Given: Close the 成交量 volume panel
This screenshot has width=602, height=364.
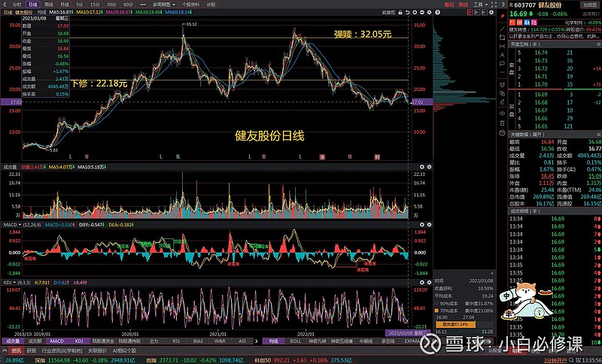Looking at the screenshot, I should (422, 167).
